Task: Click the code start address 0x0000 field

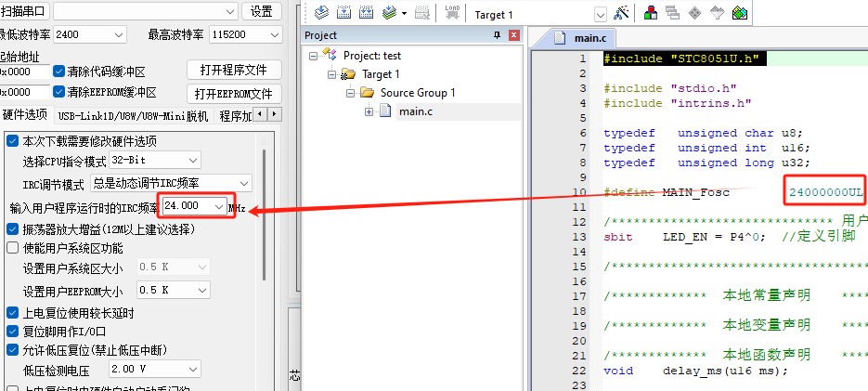Action: click(x=25, y=72)
